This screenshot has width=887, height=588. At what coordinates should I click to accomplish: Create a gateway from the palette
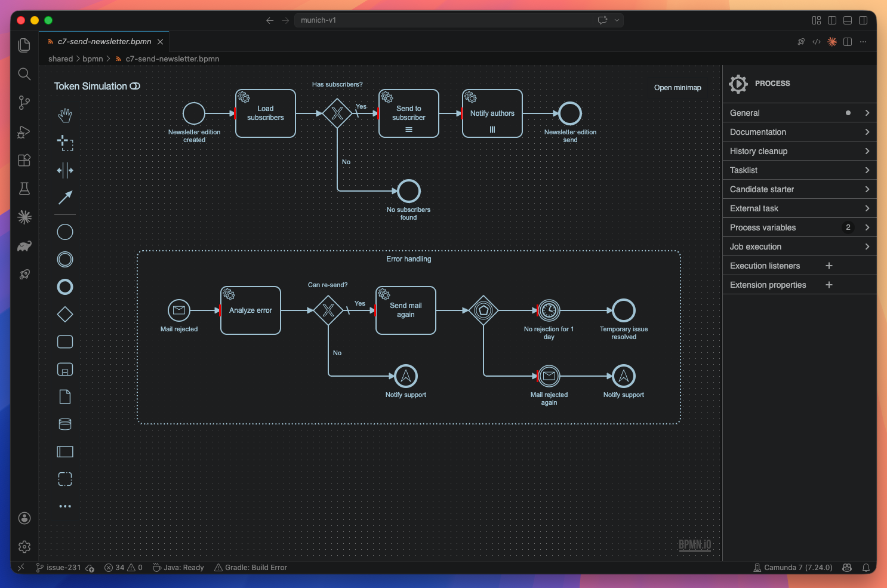(65, 314)
